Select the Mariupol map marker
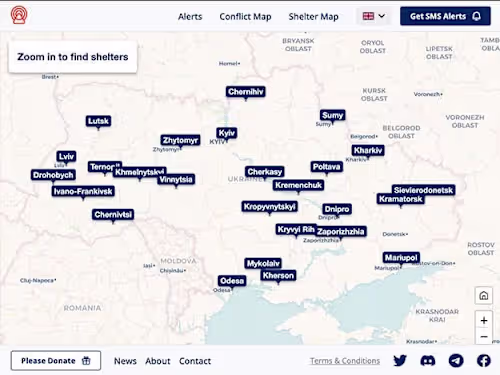 tap(401, 258)
